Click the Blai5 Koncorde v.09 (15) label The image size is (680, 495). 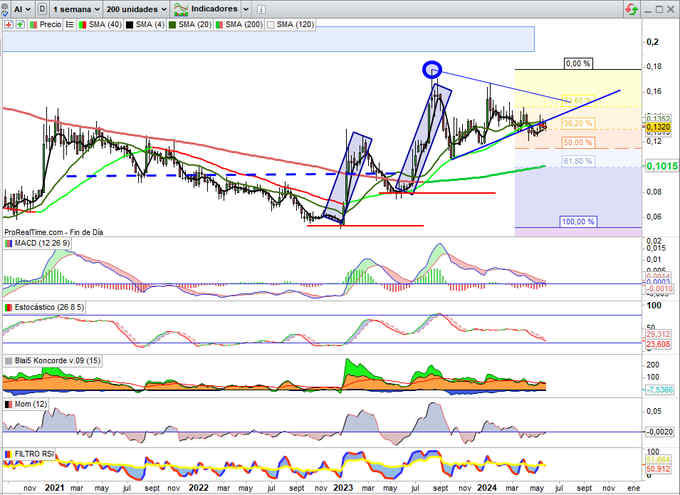point(58,361)
